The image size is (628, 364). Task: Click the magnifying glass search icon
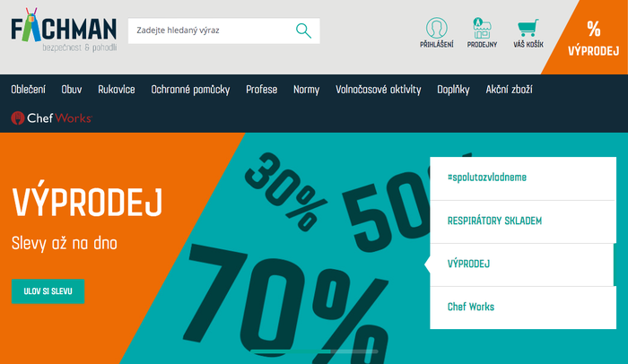(303, 30)
